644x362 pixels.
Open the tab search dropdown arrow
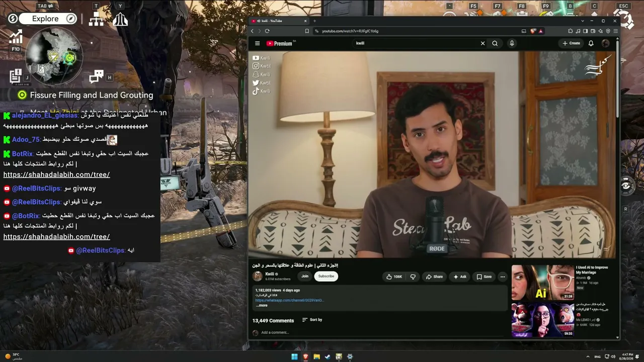coord(582,21)
